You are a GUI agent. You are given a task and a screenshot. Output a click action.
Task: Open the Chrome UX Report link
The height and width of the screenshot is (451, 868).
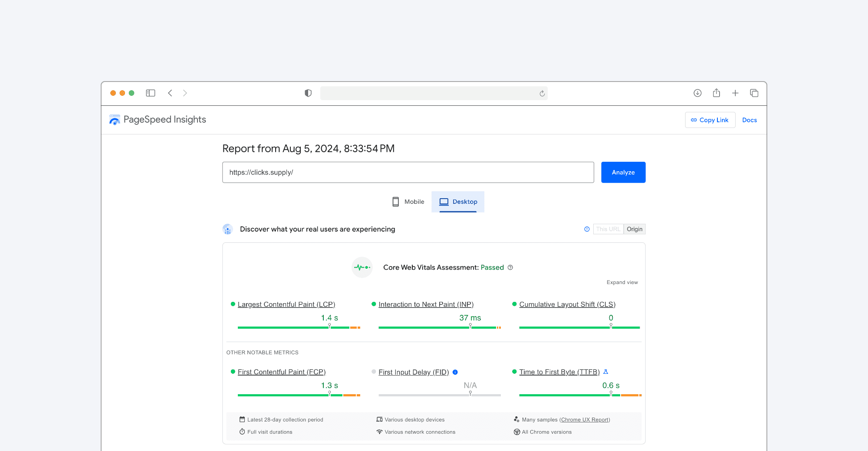point(585,420)
